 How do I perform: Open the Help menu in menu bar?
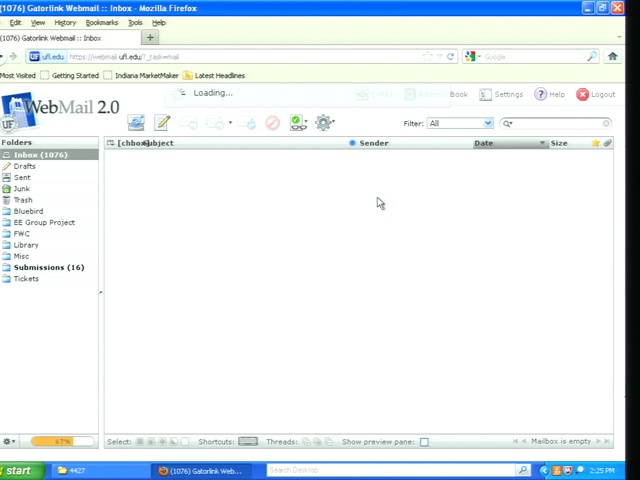159,23
